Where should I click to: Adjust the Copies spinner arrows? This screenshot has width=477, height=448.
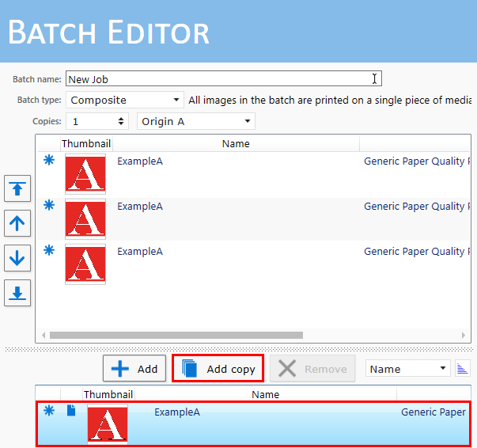(x=121, y=121)
